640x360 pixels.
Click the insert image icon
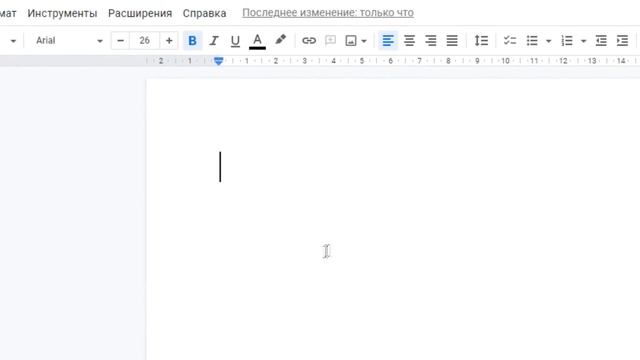[351, 40]
